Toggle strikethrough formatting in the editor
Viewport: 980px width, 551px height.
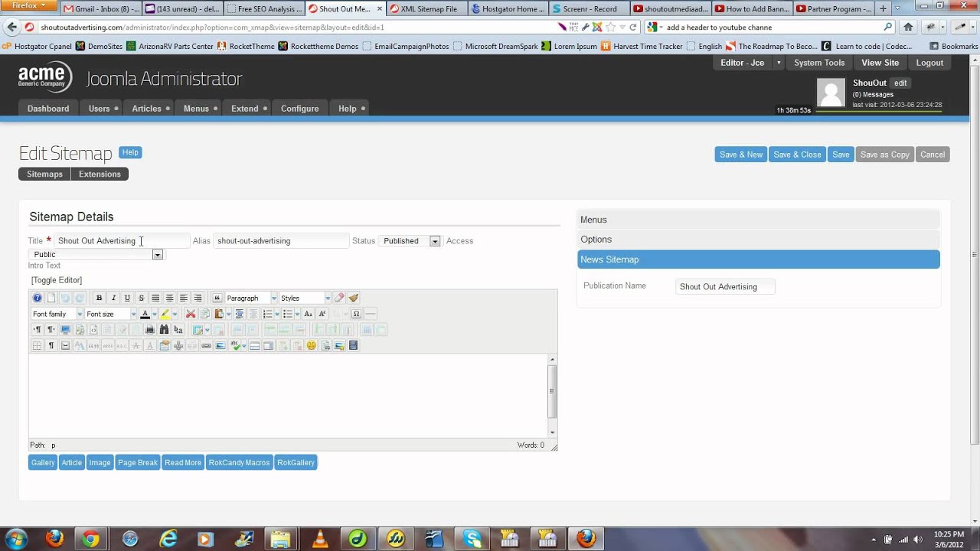pyautogui.click(x=141, y=298)
